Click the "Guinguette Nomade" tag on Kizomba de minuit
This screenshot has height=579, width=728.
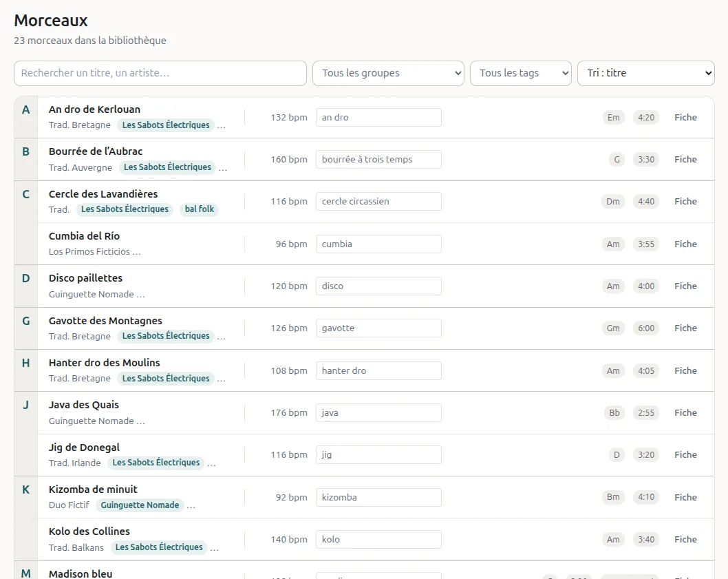pyautogui.click(x=140, y=505)
